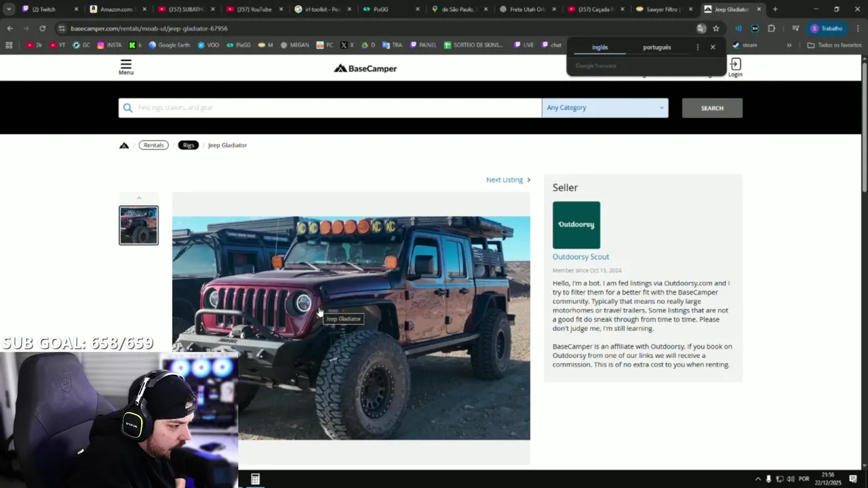Click the magnifier icon in search box
868x488 pixels.
tap(127, 108)
